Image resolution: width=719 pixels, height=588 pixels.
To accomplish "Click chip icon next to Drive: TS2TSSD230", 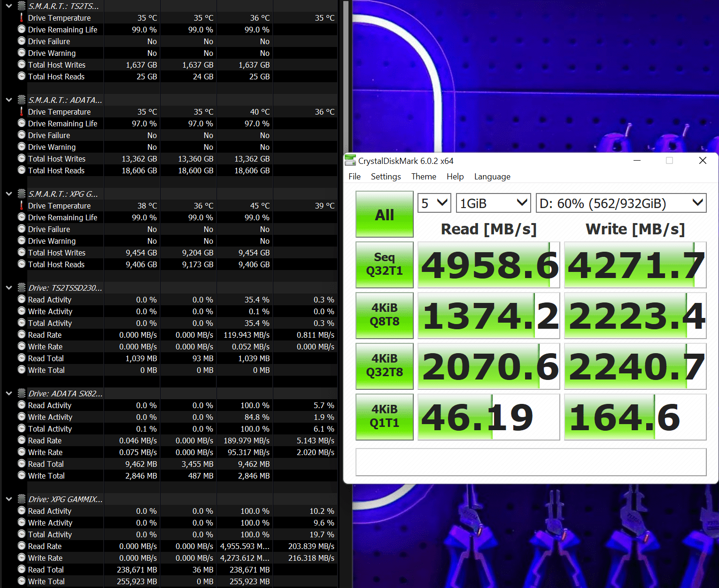I will [x=22, y=287].
